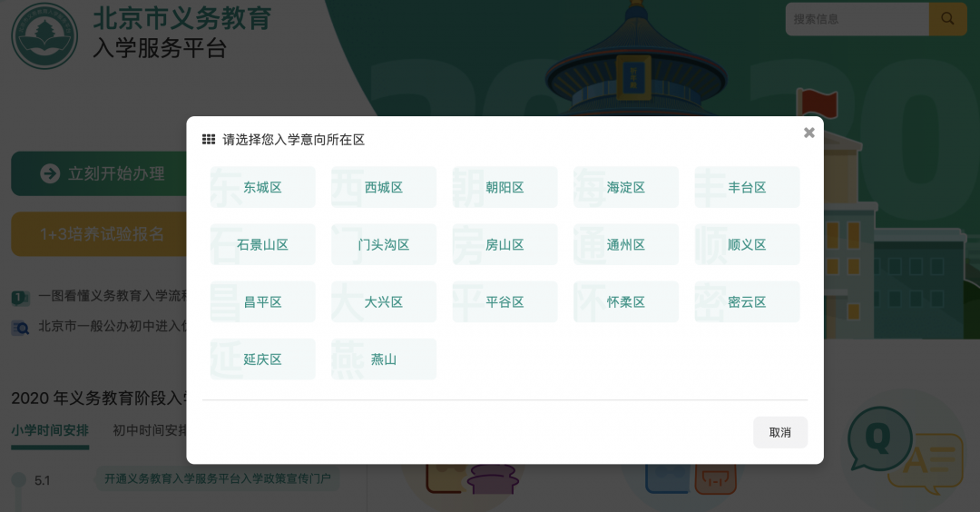This screenshot has width=980, height=512.
Task: Click 北京市义务教育 site title
Action: coord(181,17)
